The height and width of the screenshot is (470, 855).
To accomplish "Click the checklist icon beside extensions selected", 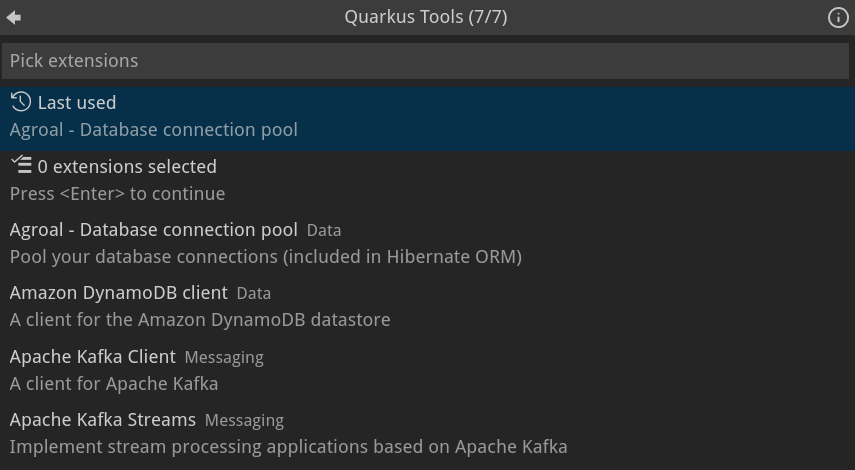I will 21,165.
